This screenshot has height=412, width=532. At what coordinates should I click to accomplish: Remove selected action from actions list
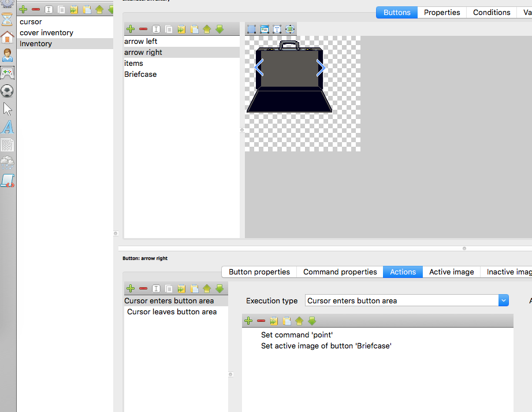coord(143,288)
